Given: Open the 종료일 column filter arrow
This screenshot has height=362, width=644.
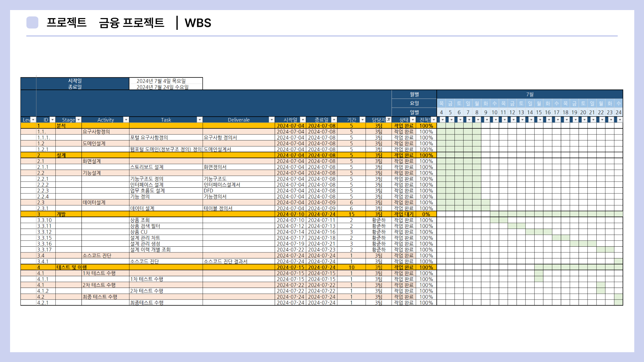Looking at the screenshot, I should pos(334,120).
